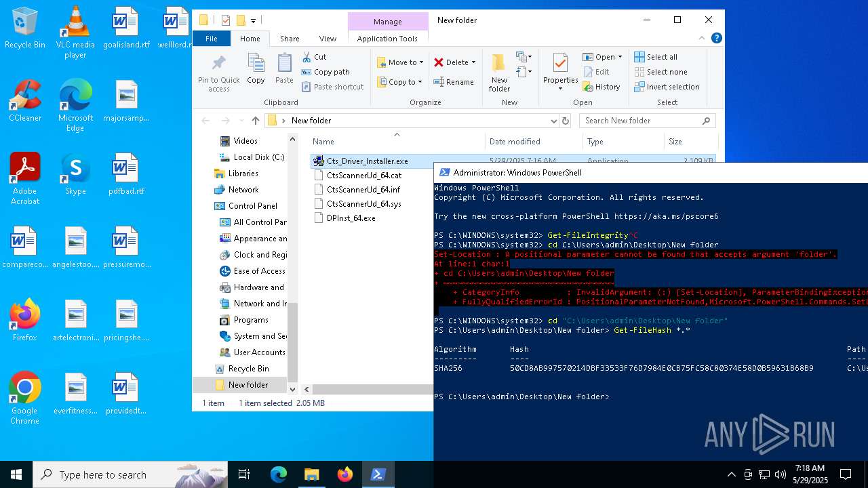This screenshot has width=868, height=488.
Task: Click Invert selection in ribbon
Action: click(x=667, y=87)
